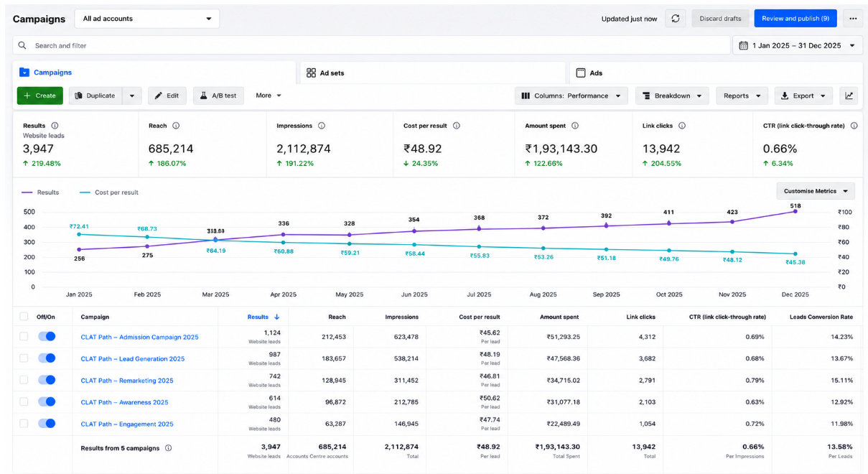868x474 pixels.
Task: Open the More dropdown menu
Action: tap(269, 96)
